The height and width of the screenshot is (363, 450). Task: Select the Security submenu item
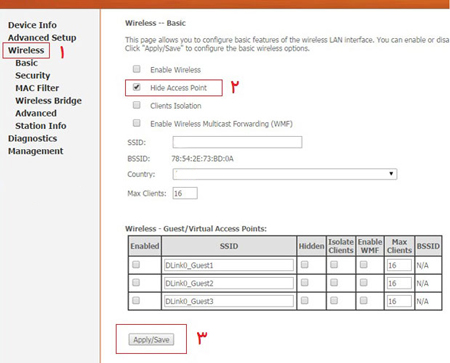33,76
